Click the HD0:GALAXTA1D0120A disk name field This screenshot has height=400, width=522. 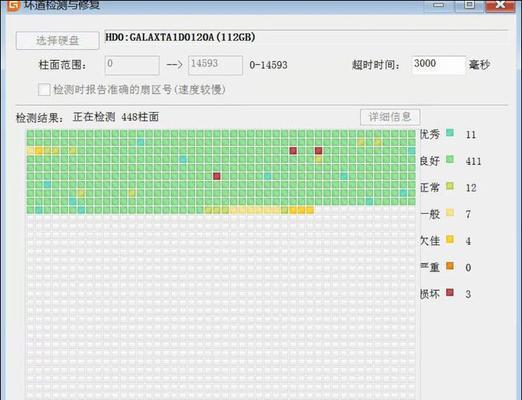306,38
